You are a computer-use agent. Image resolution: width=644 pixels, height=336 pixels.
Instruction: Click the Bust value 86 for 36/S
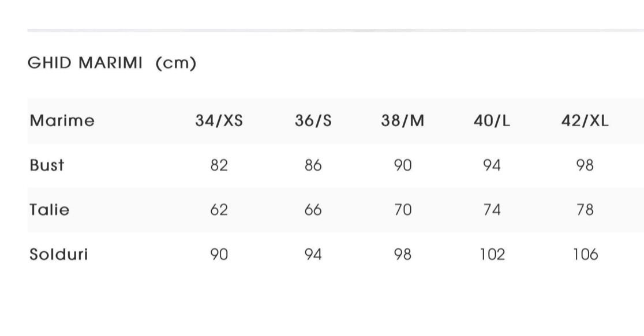[313, 166]
